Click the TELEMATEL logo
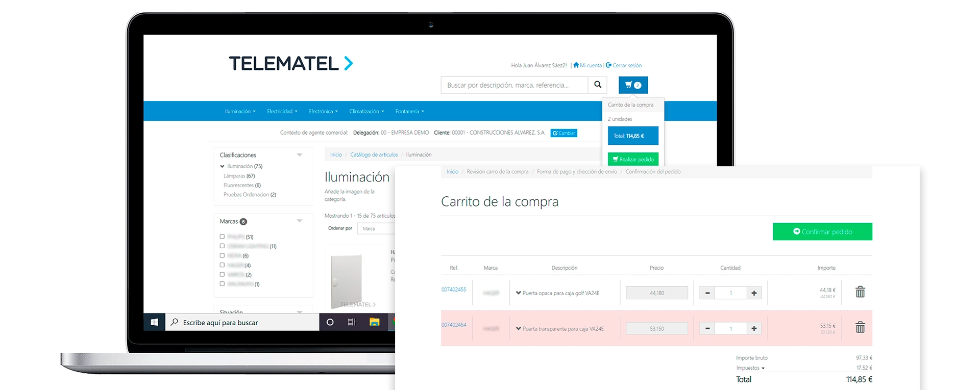This screenshot has height=390, width=980. pos(291,63)
